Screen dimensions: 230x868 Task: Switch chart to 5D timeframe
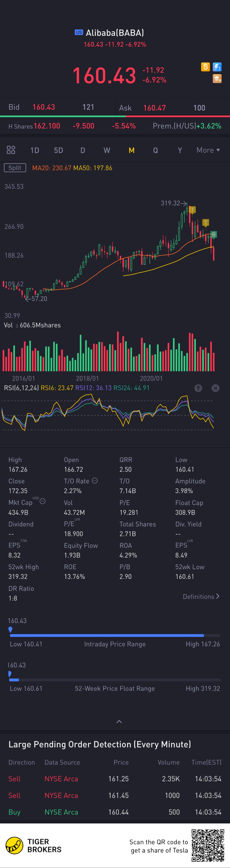coord(59,150)
